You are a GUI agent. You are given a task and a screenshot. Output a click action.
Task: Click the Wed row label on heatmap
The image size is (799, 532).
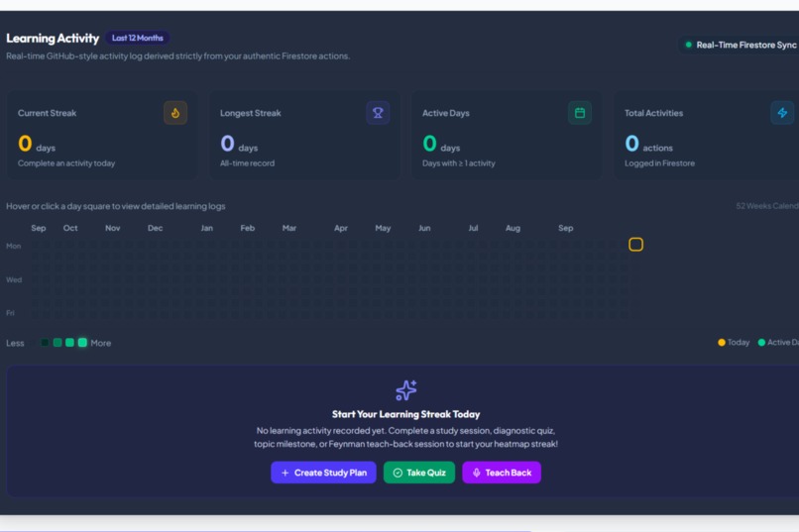pyautogui.click(x=14, y=280)
